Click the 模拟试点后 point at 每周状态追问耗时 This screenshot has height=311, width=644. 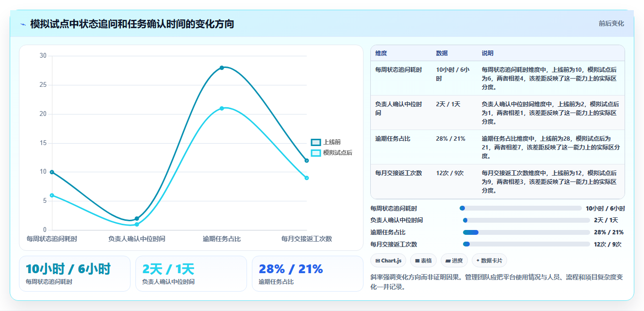pyautogui.click(x=52, y=195)
